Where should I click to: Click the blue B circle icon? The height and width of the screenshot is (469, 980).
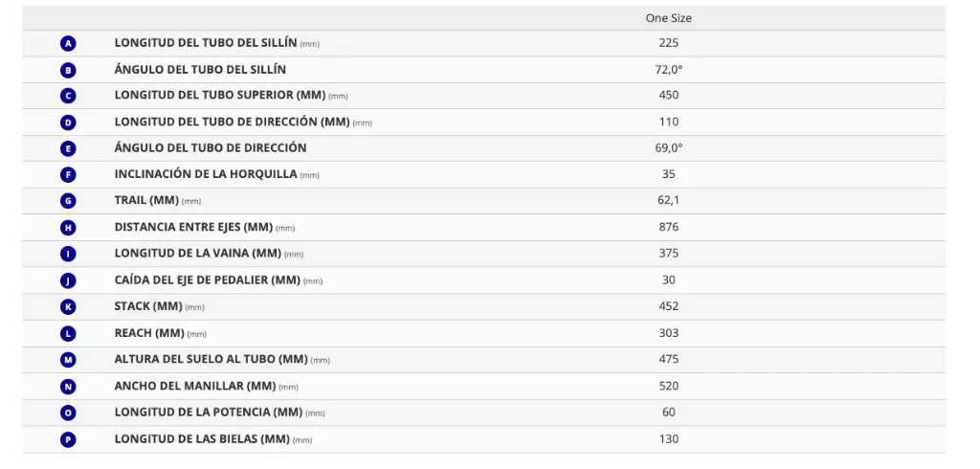point(68,70)
